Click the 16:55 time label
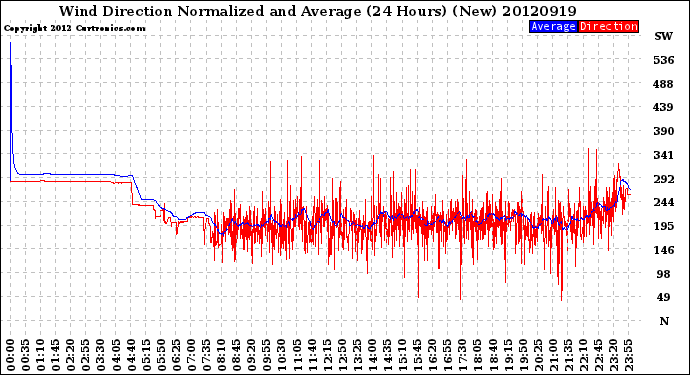The image size is (690, 375). coord(448,355)
